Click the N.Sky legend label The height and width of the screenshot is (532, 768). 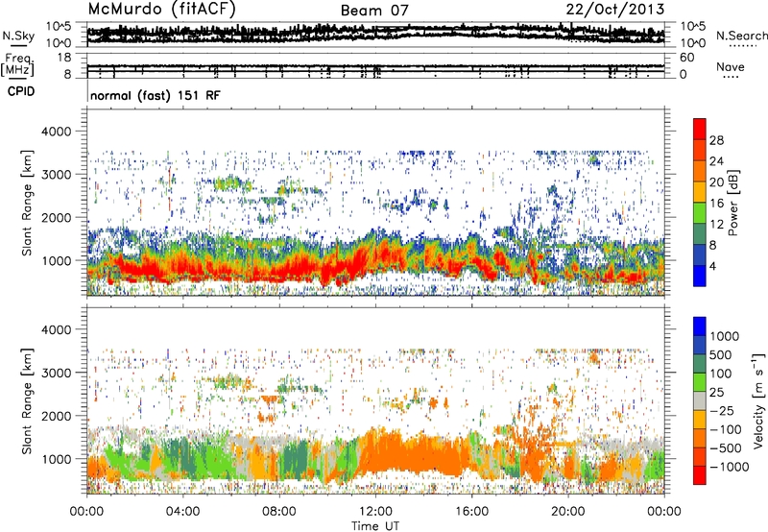coord(18,36)
